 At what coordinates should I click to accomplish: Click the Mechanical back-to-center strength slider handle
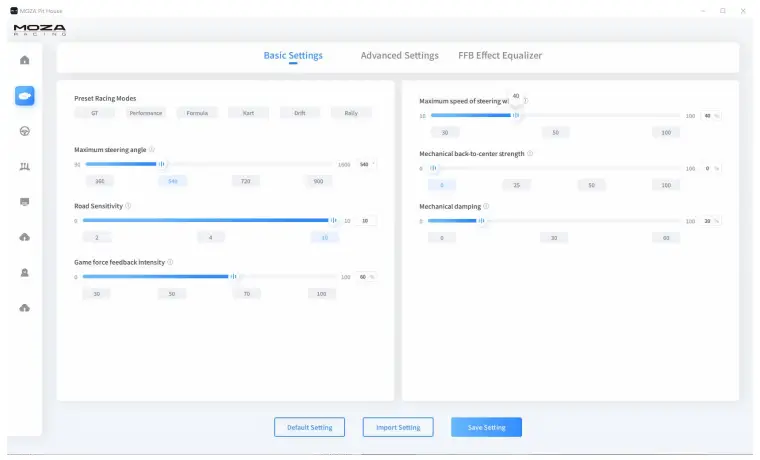click(x=433, y=168)
